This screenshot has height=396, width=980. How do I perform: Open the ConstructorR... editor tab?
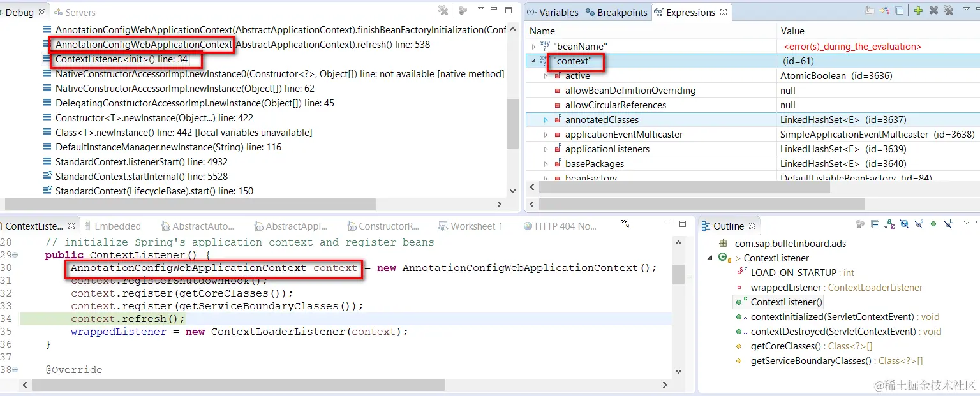coord(383,226)
